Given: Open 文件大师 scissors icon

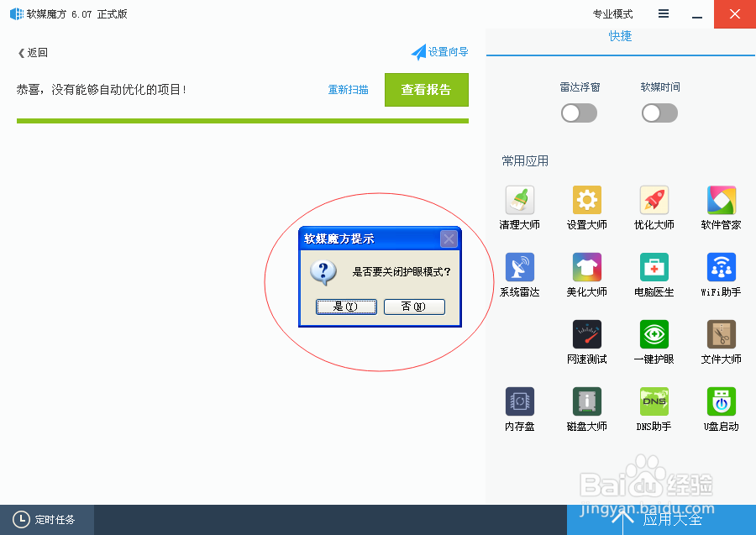Looking at the screenshot, I should [722, 334].
